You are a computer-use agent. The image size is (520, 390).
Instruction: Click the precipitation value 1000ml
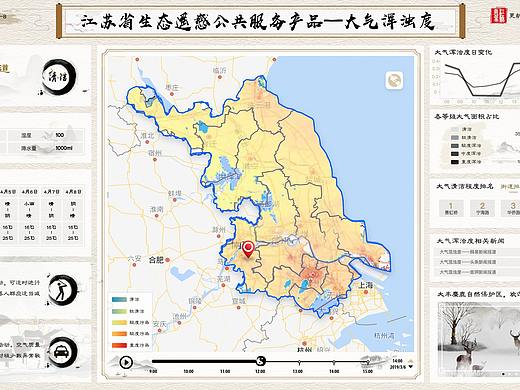[64, 148]
